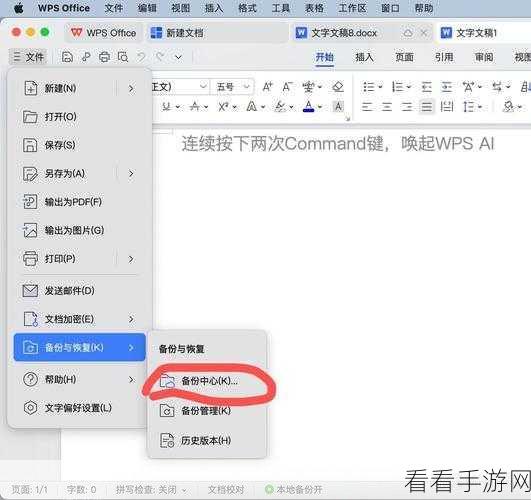
Task: Click the Redo arrow icon
Action: coord(160,57)
